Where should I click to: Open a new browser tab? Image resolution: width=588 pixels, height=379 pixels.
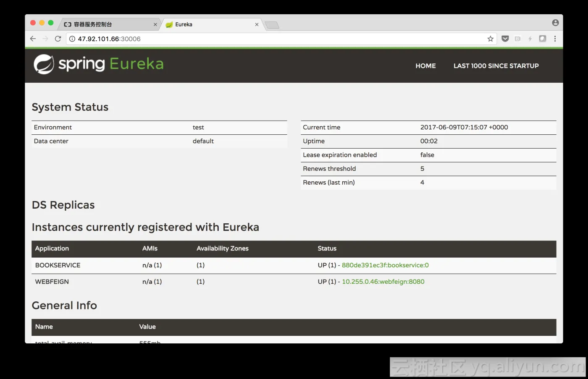click(x=272, y=25)
